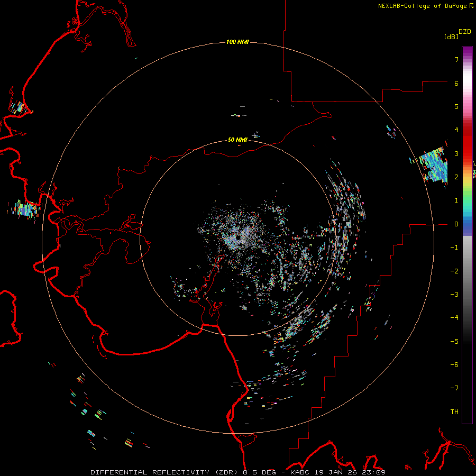This screenshot has width=476, height=476.
Task: Click the 23:09 timestamp
Action: (374, 472)
